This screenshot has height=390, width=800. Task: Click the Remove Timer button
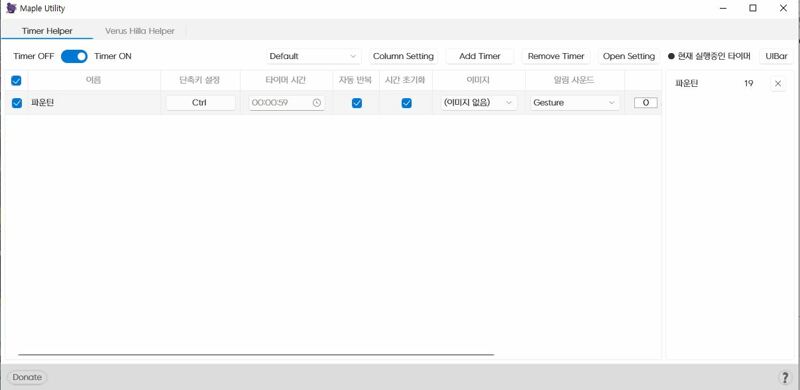[x=556, y=56]
